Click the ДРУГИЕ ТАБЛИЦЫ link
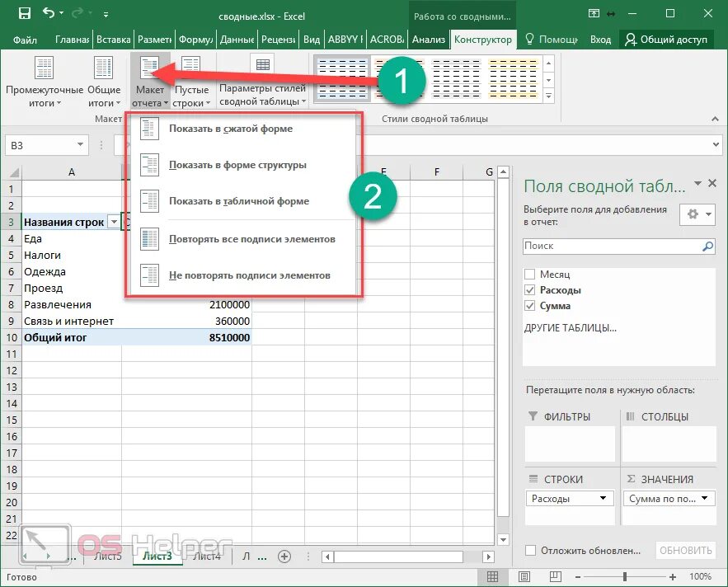The height and width of the screenshot is (587, 728). pos(571,328)
